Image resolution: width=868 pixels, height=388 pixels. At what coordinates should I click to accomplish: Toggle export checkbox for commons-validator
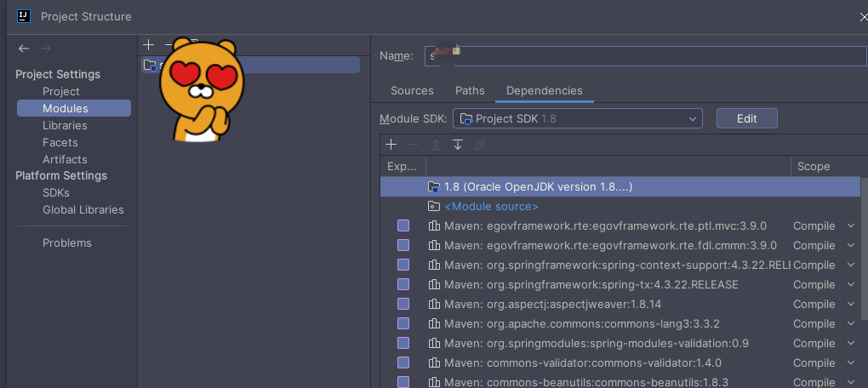(x=403, y=362)
